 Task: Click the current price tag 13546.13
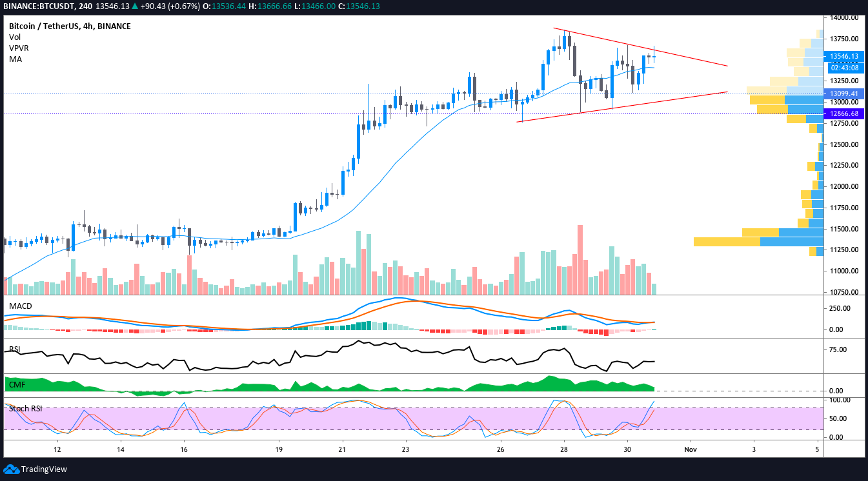click(844, 56)
